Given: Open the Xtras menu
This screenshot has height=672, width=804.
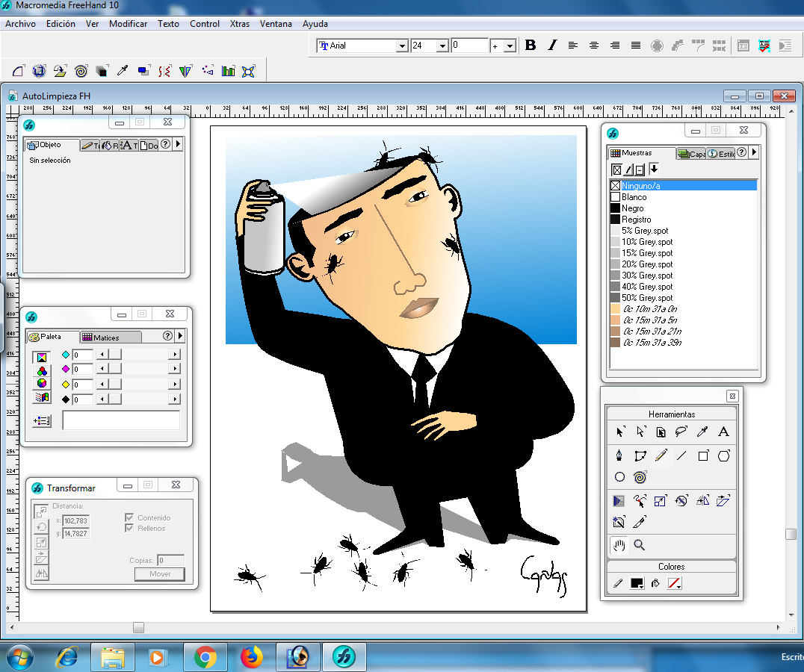Looking at the screenshot, I should click(239, 24).
